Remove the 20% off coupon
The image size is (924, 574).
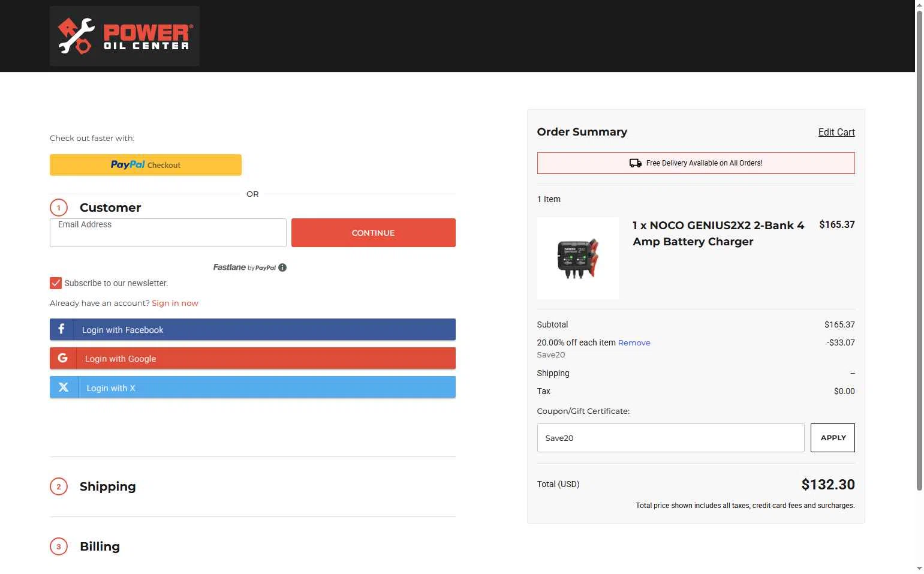[634, 342]
